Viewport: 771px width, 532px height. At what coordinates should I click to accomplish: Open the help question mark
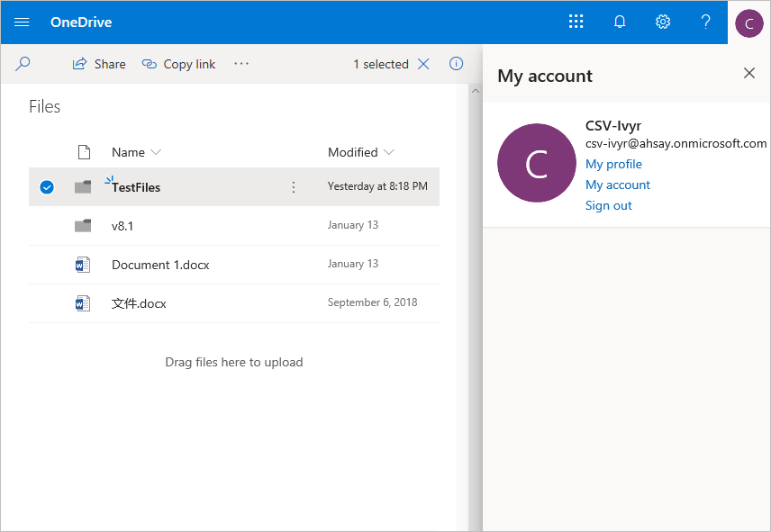706,22
